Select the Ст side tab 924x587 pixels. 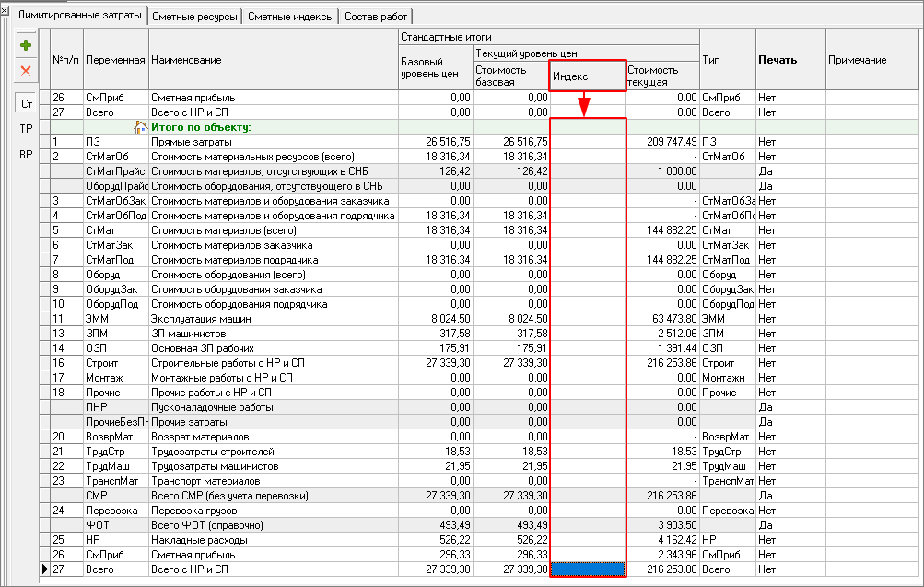pos(27,103)
